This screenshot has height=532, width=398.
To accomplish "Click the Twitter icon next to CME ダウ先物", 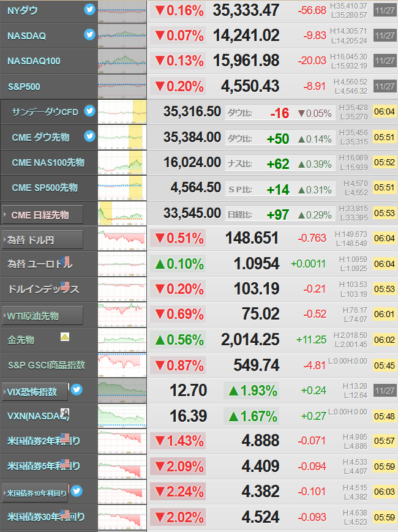I will [x=89, y=136].
